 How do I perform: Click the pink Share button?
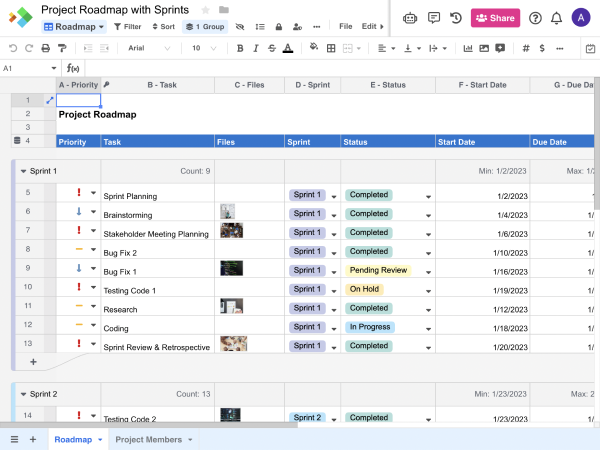[495, 18]
